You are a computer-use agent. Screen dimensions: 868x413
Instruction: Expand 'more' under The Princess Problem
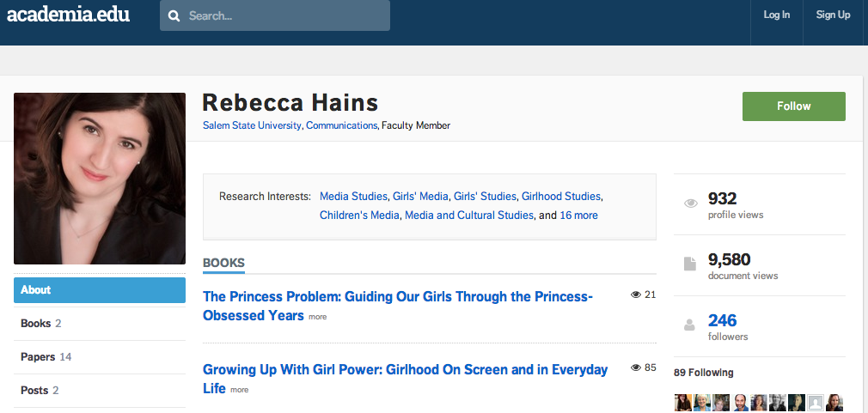317,317
